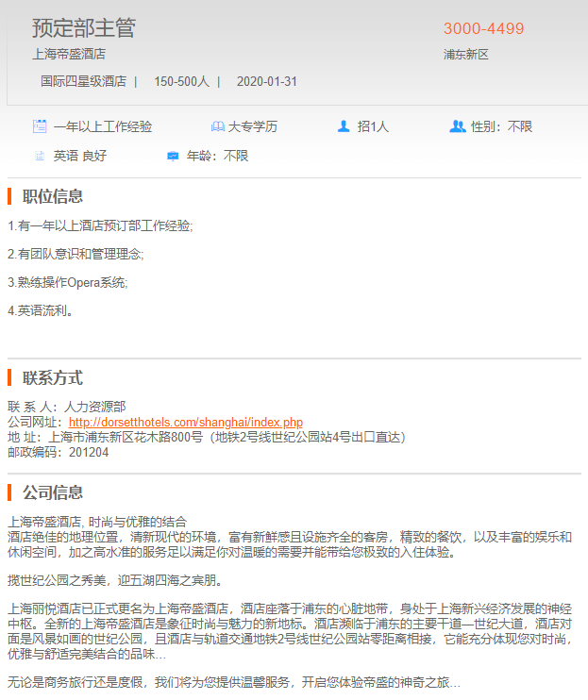588x700 pixels.
Task: Click the 公司信息 section heading
Action: 53,492
